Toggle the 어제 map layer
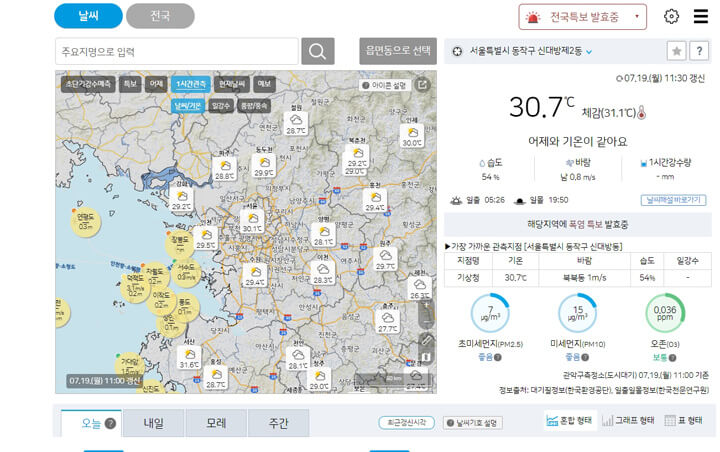720x452 pixels. pyautogui.click(x=156, y=84)
